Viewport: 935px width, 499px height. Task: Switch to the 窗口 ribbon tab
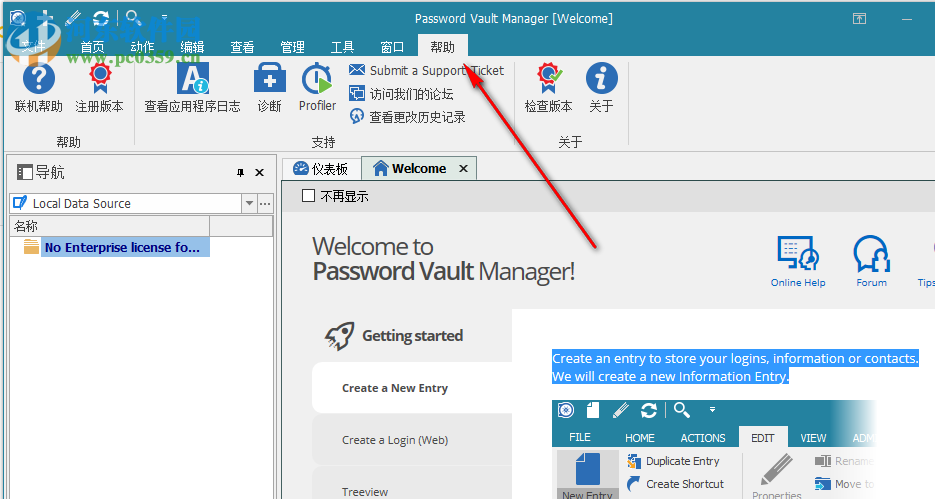click(x=392, y=47)
